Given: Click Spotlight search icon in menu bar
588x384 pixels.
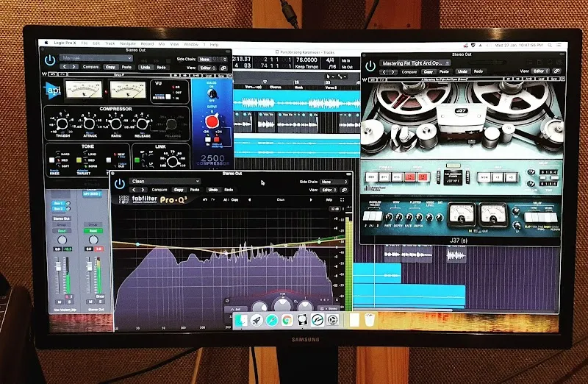Looking at the screenshot, I should coord(550,45).
